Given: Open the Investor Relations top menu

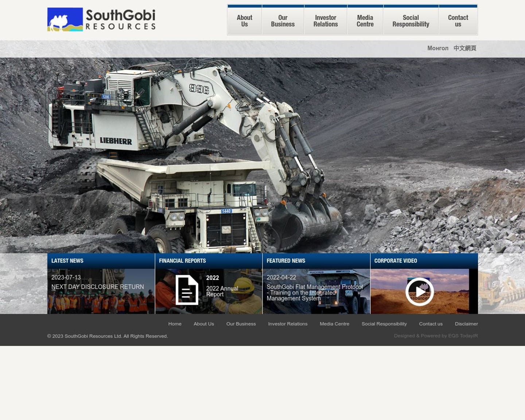Looking at the screenshot, I should (x=325, y=21).
